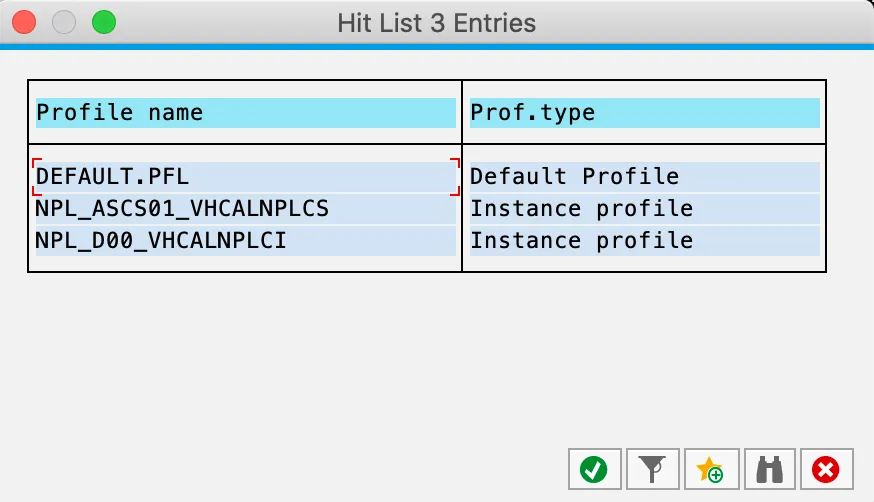Click the Profile name column header
The image size is (874, 502).
[x=245, y=113]
